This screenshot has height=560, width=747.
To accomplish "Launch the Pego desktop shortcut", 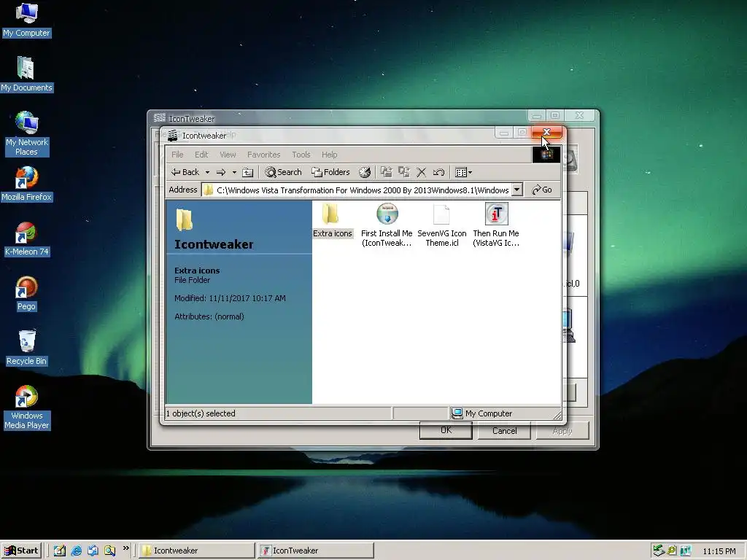I will (x=26, y=294).
